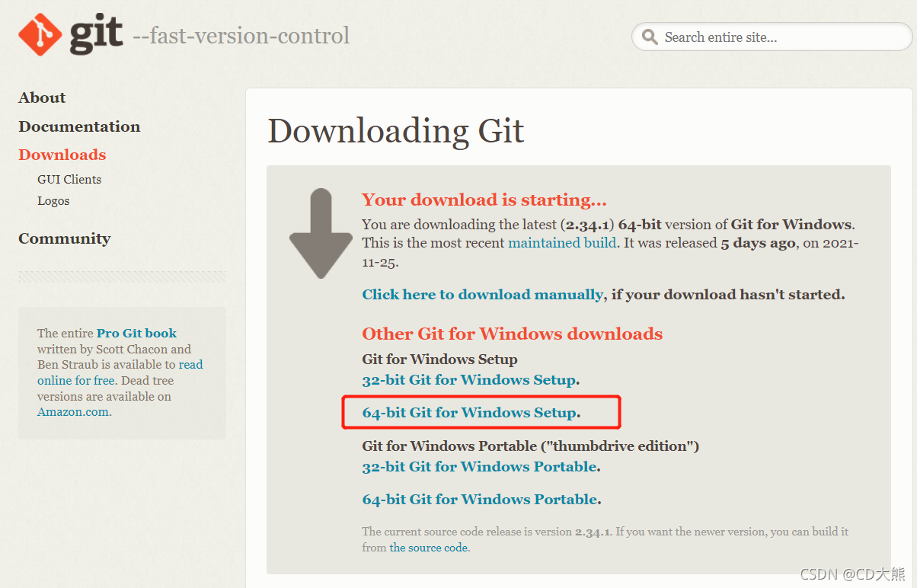Visit the Amazon.com link
This screenshot has height=588, width=917.
[74, 412]
